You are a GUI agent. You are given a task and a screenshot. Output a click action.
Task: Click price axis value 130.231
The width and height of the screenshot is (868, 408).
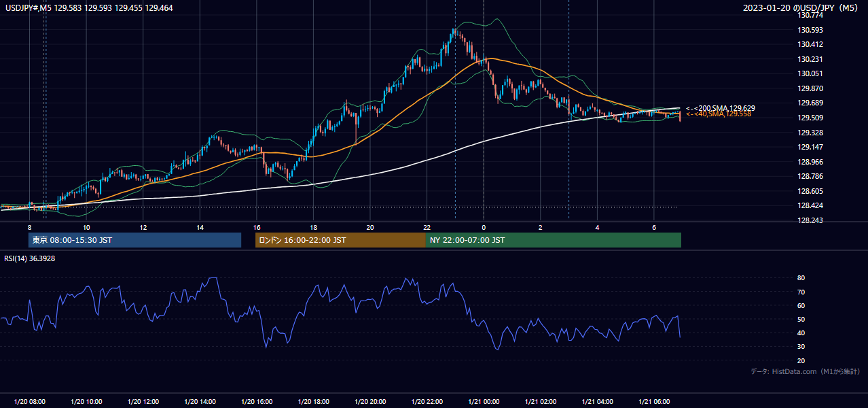810,59
